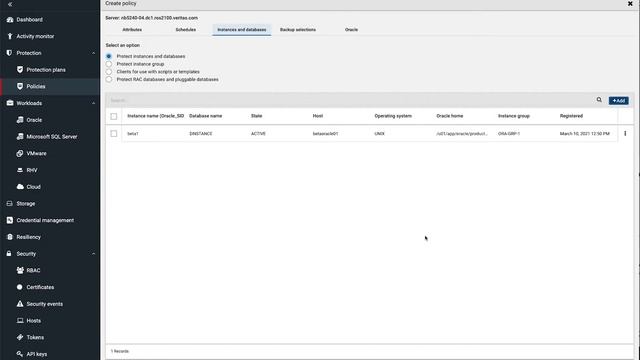Viewport: 640px width, 360px height.
Task: Click the ACTIVE state cell
Action: coord(258,134)
